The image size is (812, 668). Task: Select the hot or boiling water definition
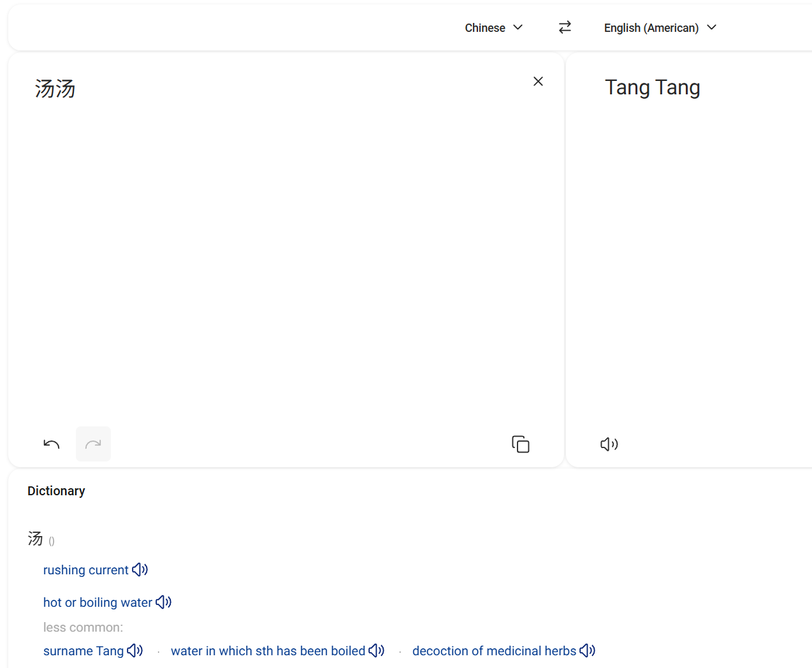98,602
